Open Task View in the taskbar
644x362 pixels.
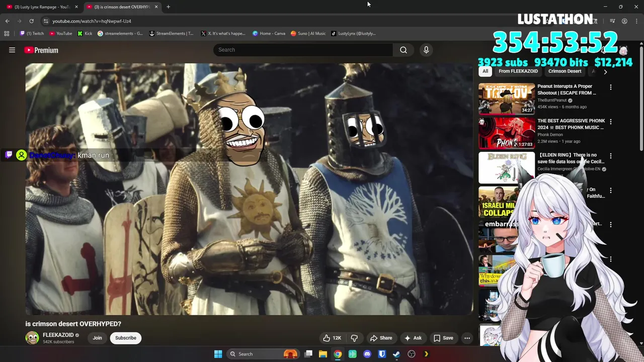coord(308,354)
